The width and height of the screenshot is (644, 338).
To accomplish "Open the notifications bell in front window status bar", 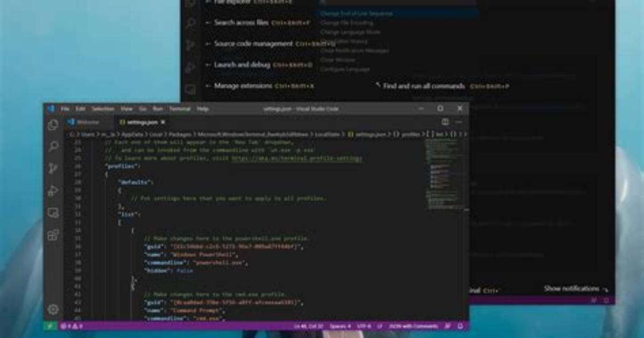I will pyautogui.click(x=460, y=326).
